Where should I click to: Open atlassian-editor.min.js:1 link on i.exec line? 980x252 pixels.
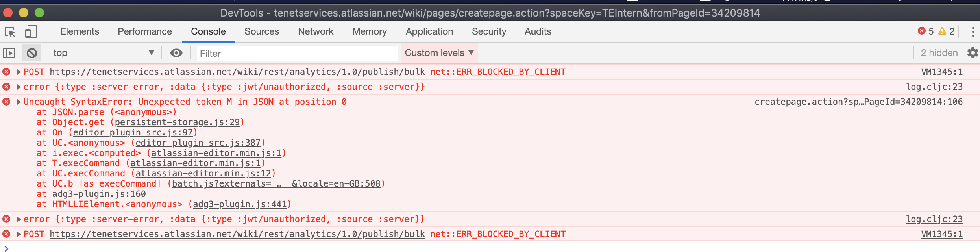tap(216, 153)
